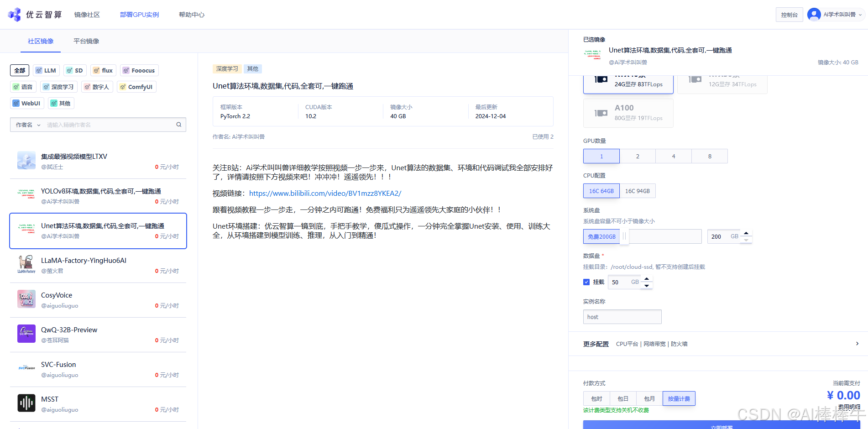Viewport: 868px width, 429px height.
Task: Decrease system disk size with down arrow
Action: tap(746, 240)
